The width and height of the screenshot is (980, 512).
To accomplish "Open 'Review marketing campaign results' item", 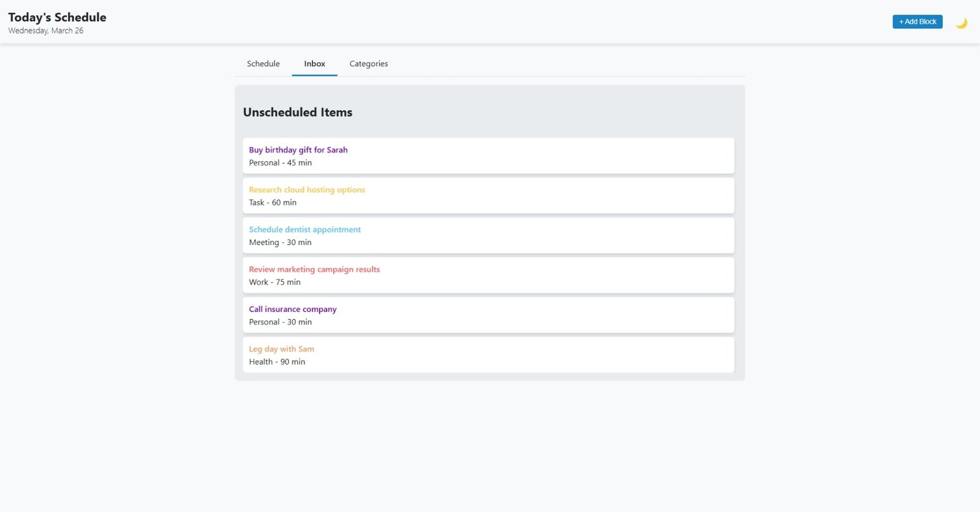I will click(x=314, y=269).
